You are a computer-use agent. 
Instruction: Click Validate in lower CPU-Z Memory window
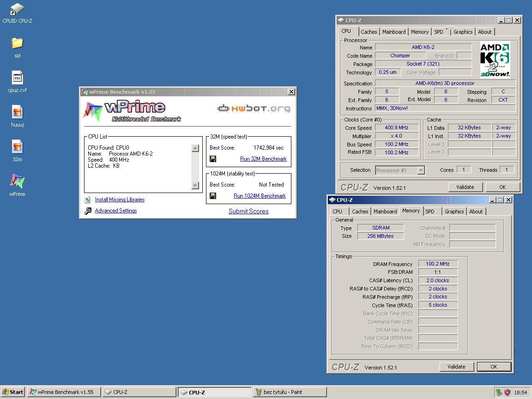[456, 367]
